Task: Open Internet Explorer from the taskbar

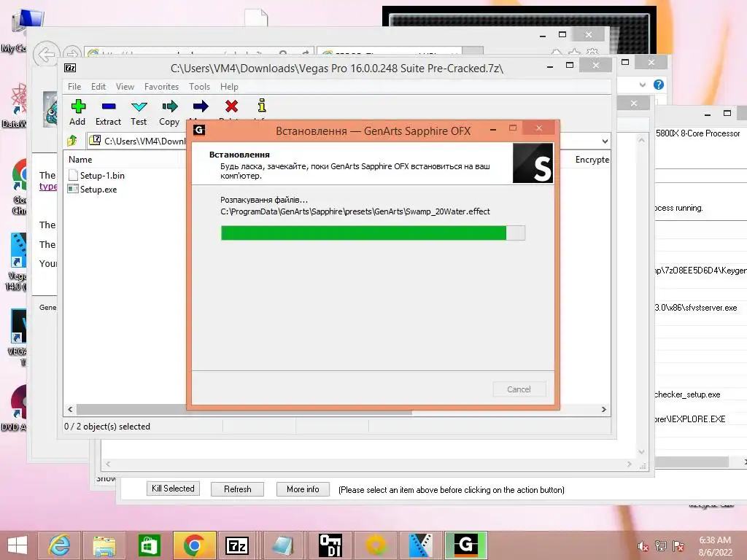Action: click(x=59, y=545)
